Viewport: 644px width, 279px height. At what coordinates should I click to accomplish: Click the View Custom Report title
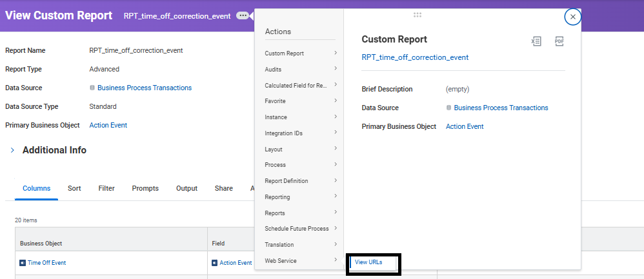pos(59,15)
